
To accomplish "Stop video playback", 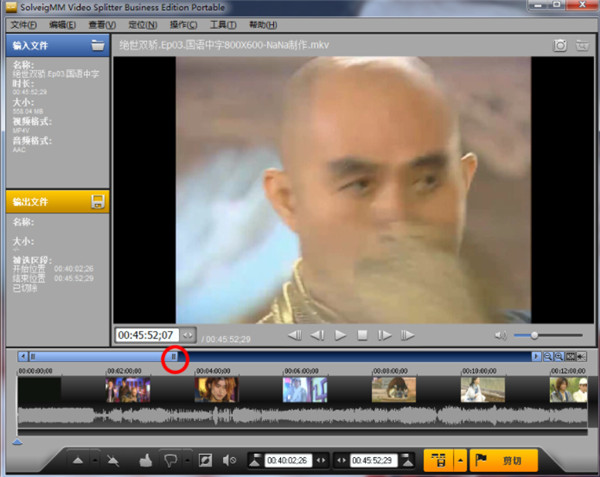I will [362, 335].
